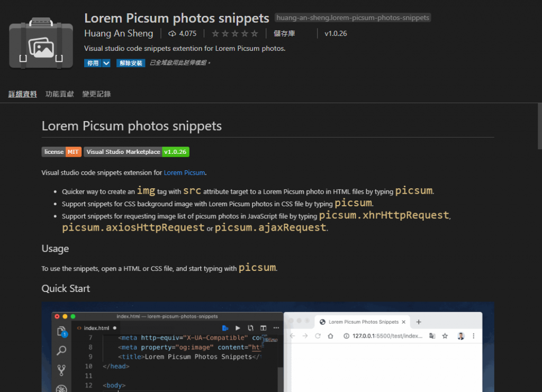Image resolution: width=542 pixels, height=392 pixels.
Task: Switch to the 詳細資料 tab
Action: click(x=22, y=94)
